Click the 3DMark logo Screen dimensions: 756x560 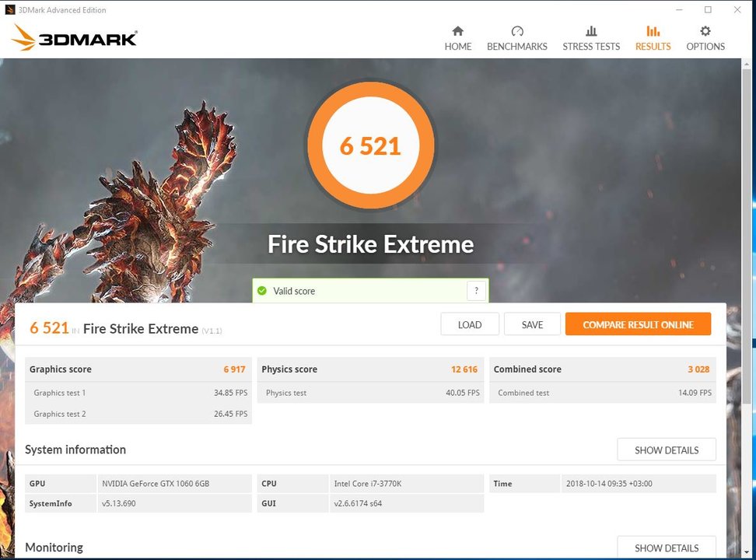[74, 37]
